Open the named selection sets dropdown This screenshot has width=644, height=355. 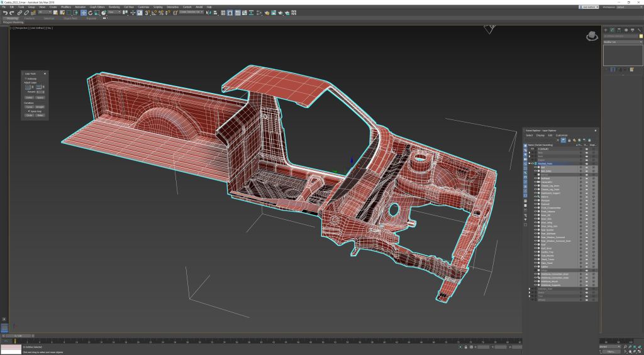coord(191,13)
